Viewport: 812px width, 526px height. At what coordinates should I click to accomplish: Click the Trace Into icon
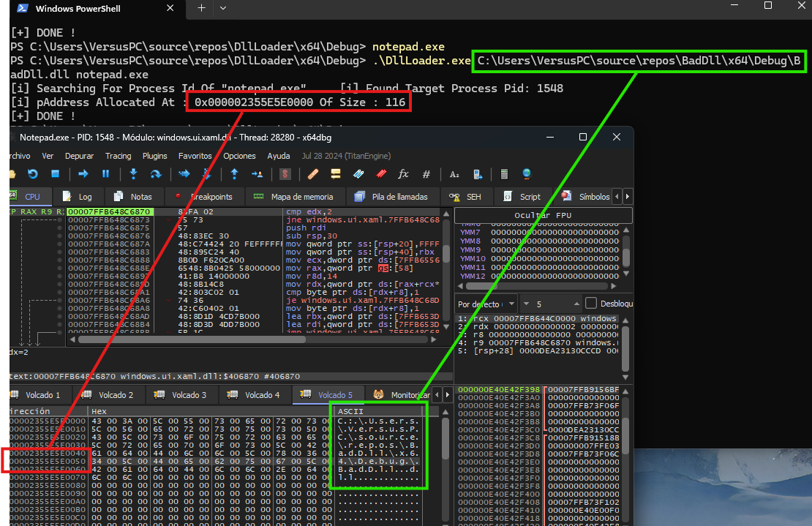pyautogui.click(x=184, y=174)
